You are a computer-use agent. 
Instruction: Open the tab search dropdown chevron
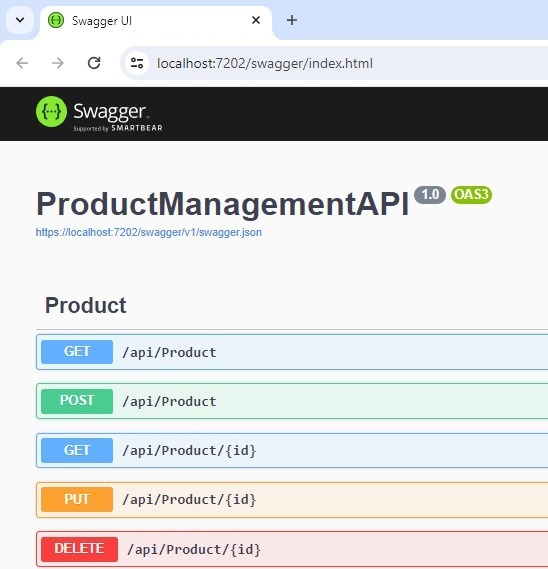[20, 20]
